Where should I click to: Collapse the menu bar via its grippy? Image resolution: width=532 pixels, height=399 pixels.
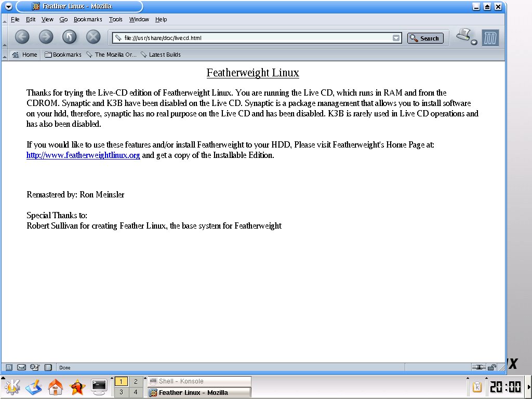click(4, 20)
